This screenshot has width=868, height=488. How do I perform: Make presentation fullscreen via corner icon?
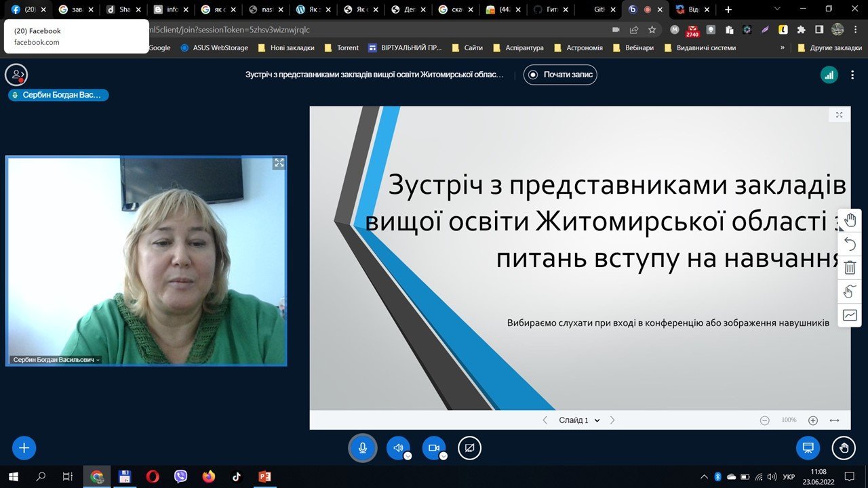(839, 115)
